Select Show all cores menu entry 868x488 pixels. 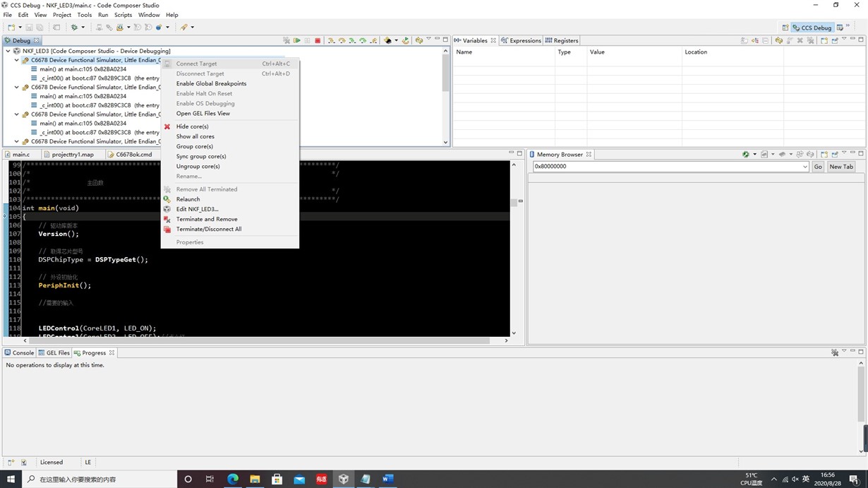coord(195,136)
